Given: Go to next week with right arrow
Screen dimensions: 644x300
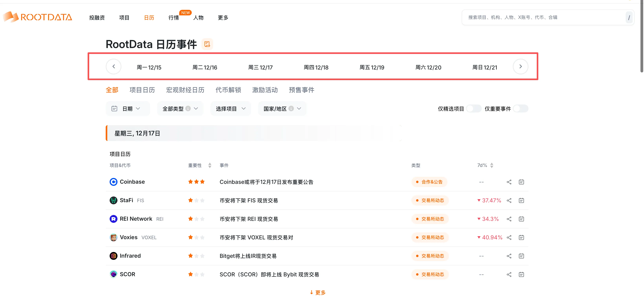Looking at the screenshot, I should pos(520,66).
